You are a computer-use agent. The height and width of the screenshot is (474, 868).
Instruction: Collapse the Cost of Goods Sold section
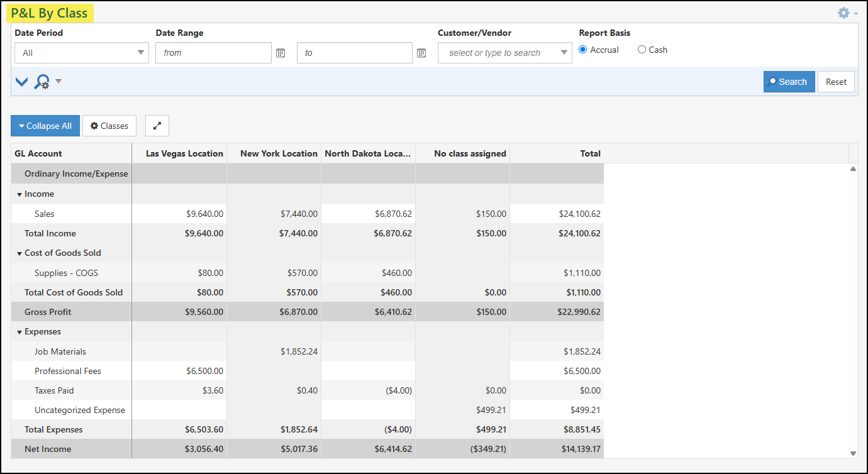click(19, 253)
